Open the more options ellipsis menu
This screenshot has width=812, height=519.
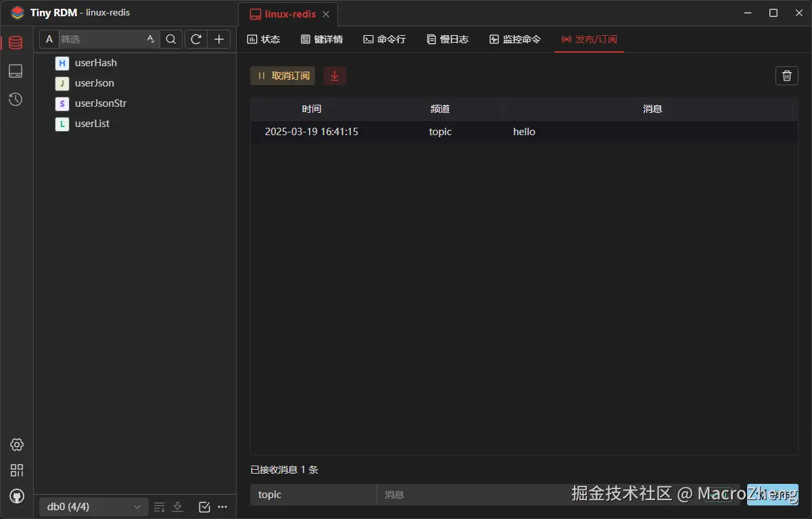click(x=222, y=507)
